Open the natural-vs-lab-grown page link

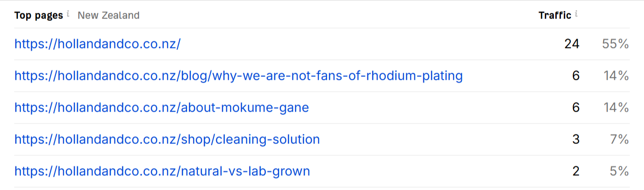pos(162,171)
